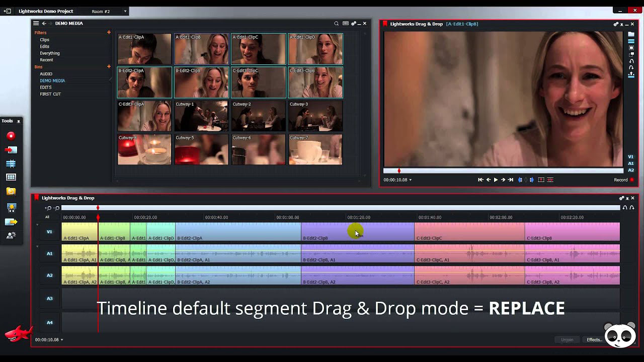This screenshot has width=644, height=362.
Task: Switch bin view with the tile/list icon
Action: [346, 23]
